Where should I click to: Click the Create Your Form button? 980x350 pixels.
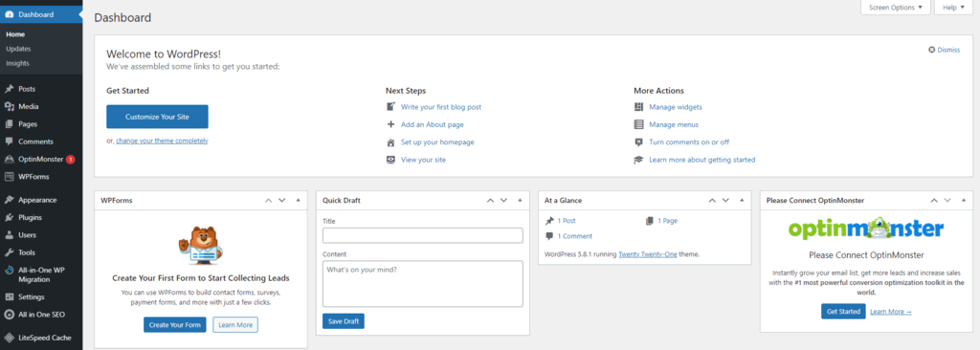point(175,325)
